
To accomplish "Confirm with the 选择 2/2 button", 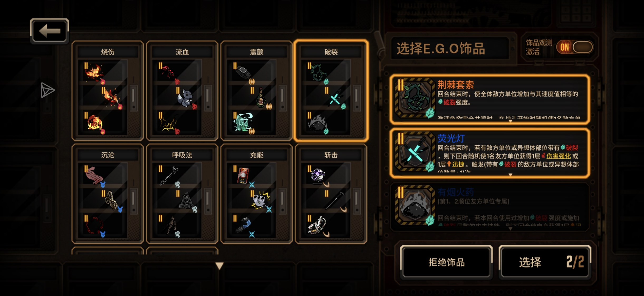I will pyautogui.click(x=545, y=262).
